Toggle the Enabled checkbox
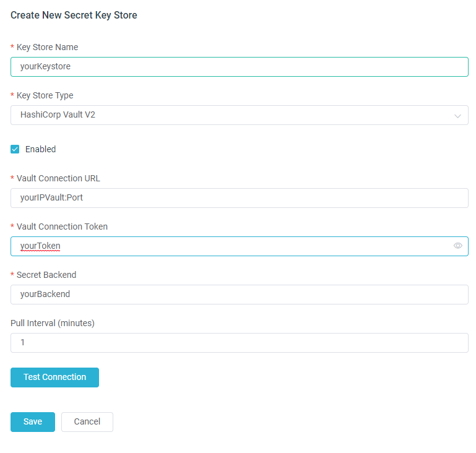 click(15, 149)
